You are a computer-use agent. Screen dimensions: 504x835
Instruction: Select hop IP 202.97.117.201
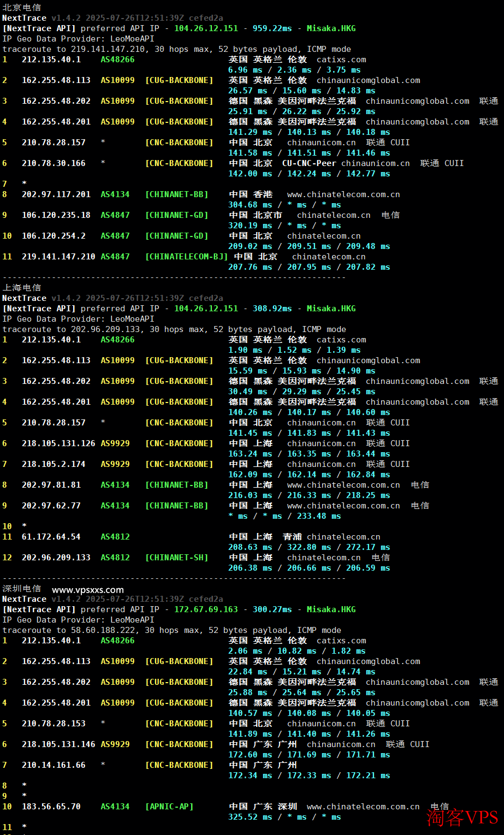coord(56,194)
